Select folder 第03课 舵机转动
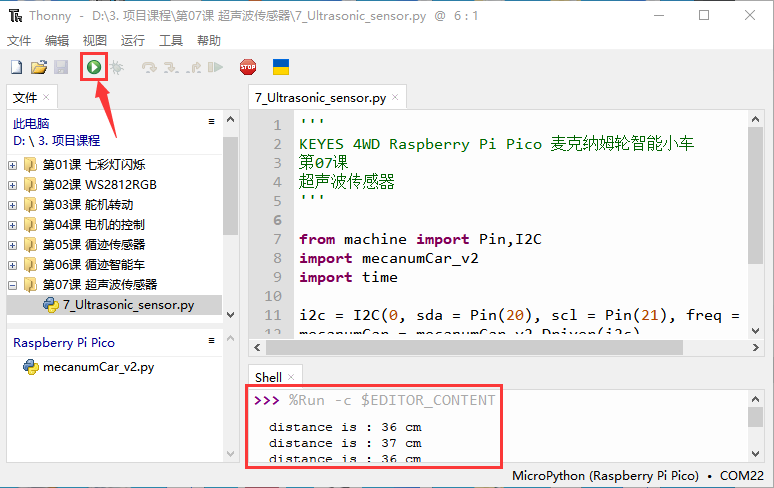 click(x=88, y=204)
